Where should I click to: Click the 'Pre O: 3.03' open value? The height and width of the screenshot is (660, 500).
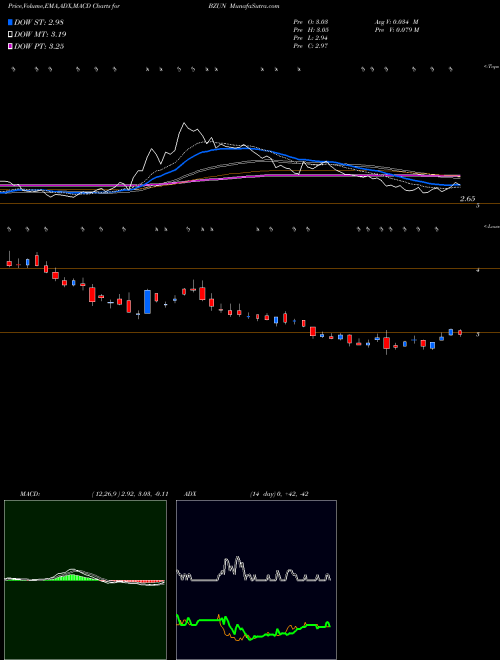click(311, 22)
